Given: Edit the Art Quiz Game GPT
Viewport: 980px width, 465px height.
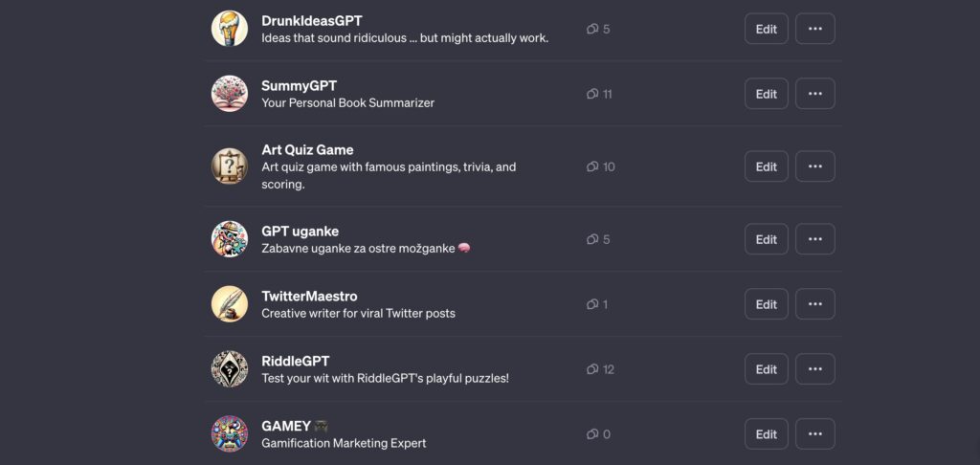Looking at the screenshot, I should point(767,166).
